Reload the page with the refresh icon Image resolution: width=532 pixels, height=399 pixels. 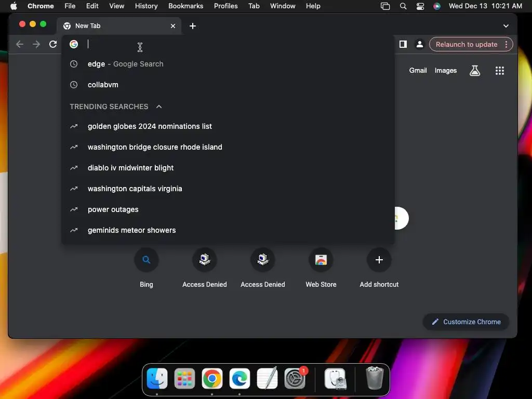(53, 44)
